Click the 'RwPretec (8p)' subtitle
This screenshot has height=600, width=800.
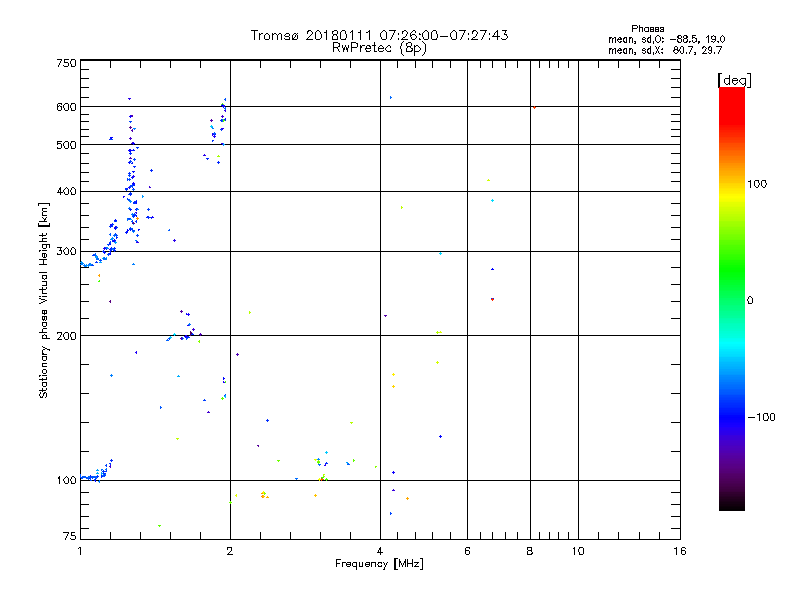tap(379, 48)
